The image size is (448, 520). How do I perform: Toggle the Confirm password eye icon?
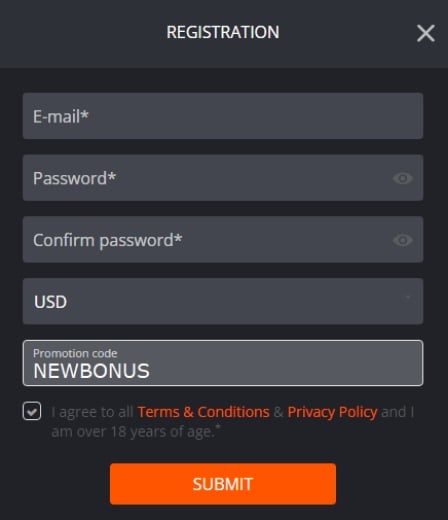point(403,240)
